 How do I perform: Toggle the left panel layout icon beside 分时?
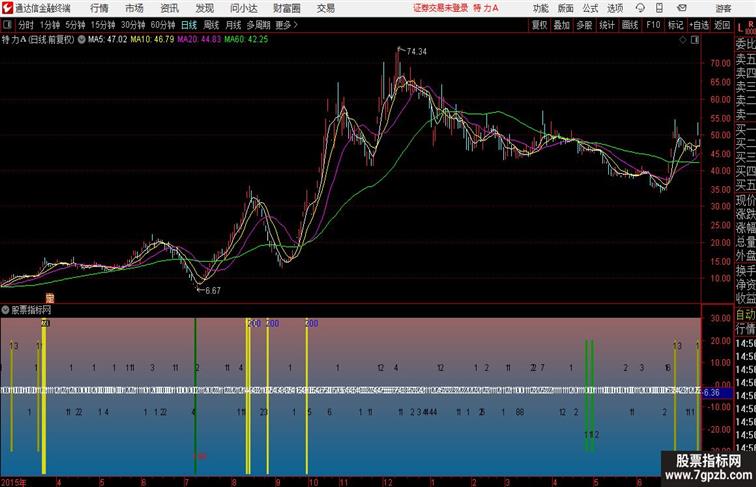pos(7,25)
